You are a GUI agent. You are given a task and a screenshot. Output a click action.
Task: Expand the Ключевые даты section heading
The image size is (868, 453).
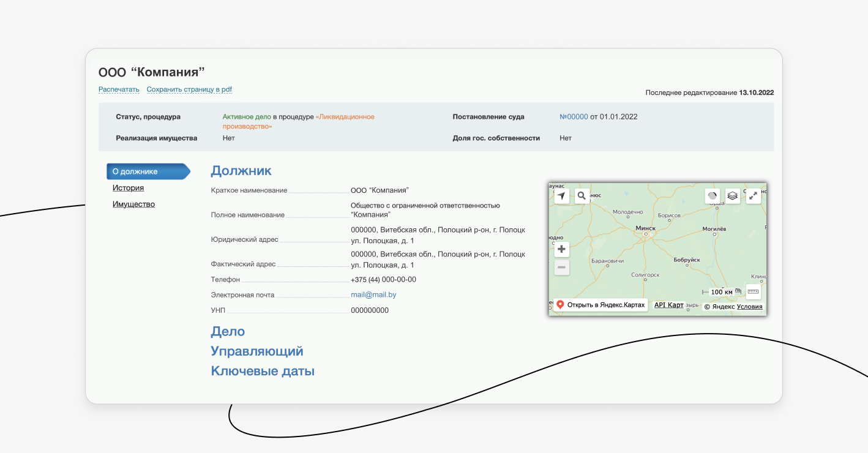pyautogui.click(x=263, y=371)
